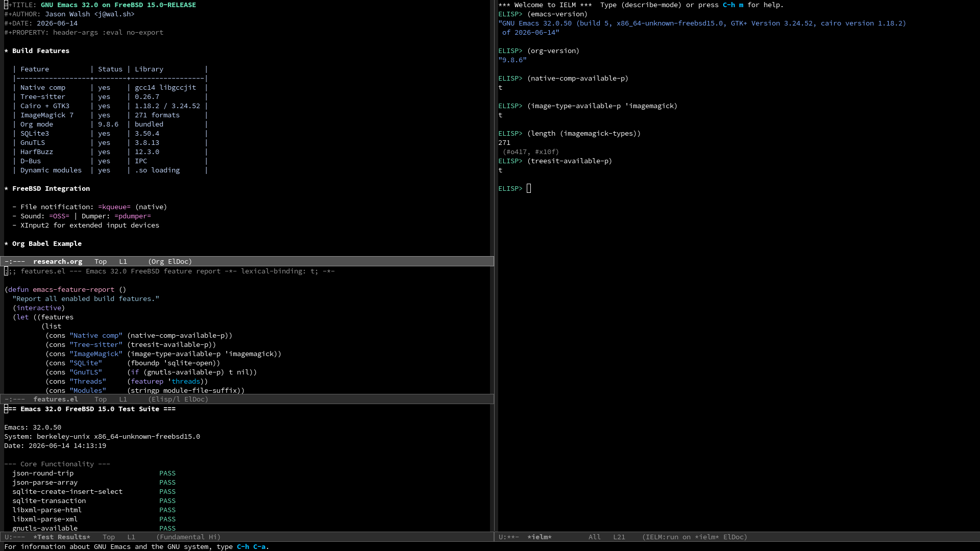
Task: Click the (treesit-available-p) IELM input
Action: click(x=570, y=161)
